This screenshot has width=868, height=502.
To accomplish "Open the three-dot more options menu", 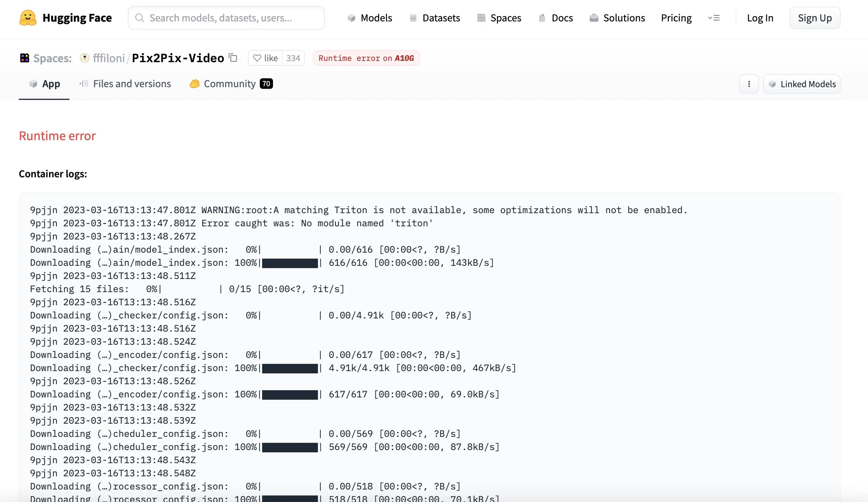I will (748, 84).
